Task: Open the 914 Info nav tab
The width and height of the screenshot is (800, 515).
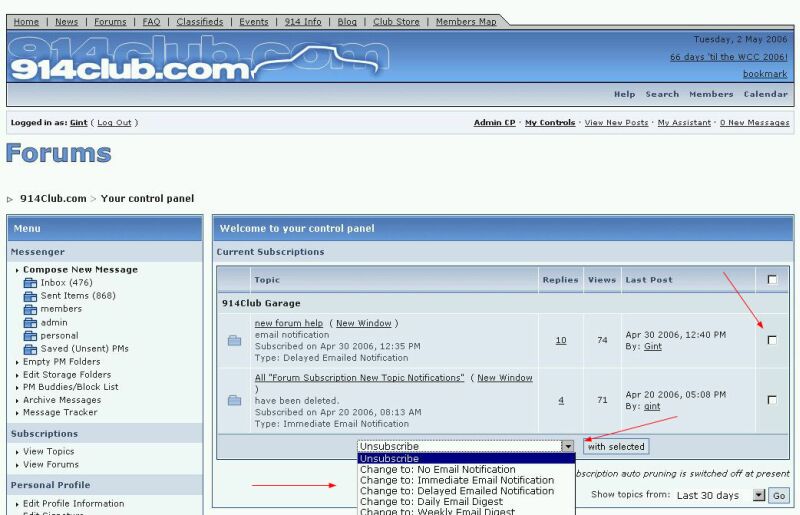Action: (x=303, y=21)
